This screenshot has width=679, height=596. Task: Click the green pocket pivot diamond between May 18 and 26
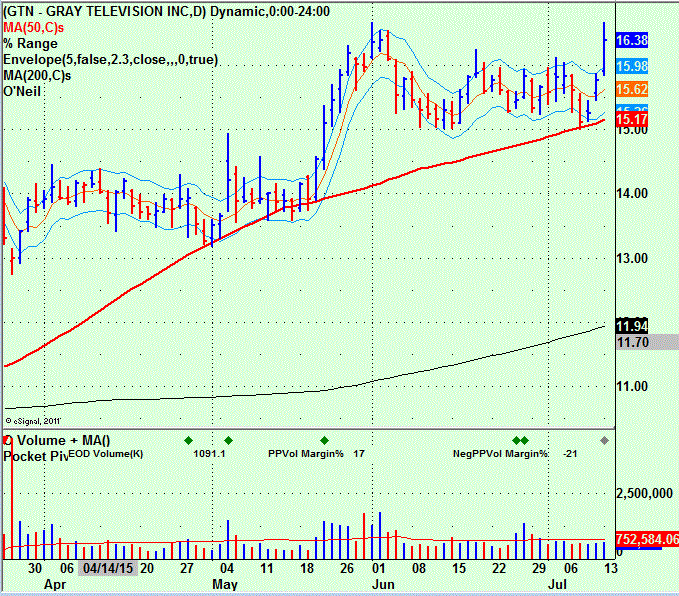click(x=324, y=441)
